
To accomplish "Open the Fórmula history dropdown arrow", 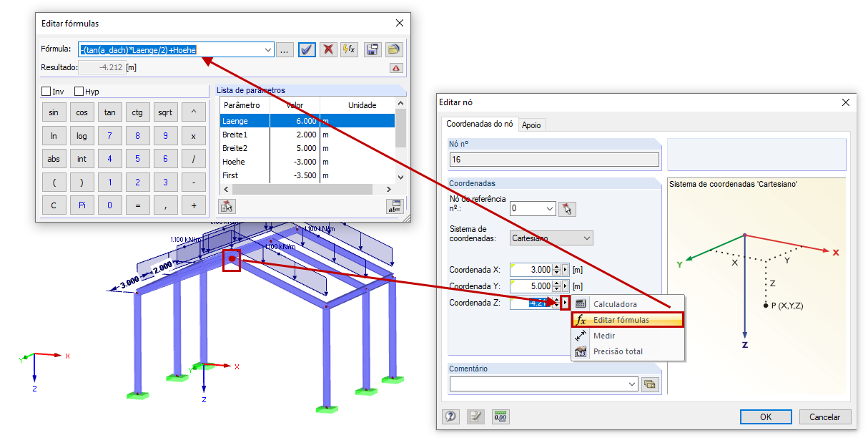I will (269, 49).
